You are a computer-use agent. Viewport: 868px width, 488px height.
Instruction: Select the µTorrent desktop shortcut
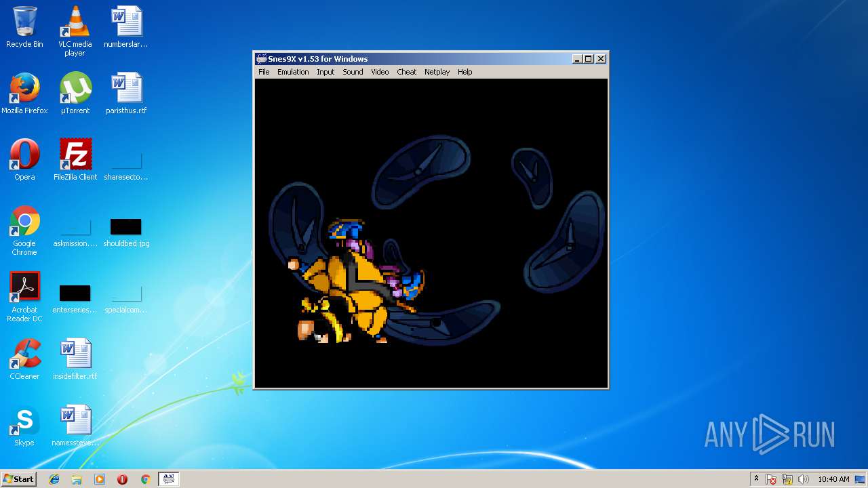click(x=75, y=94)
